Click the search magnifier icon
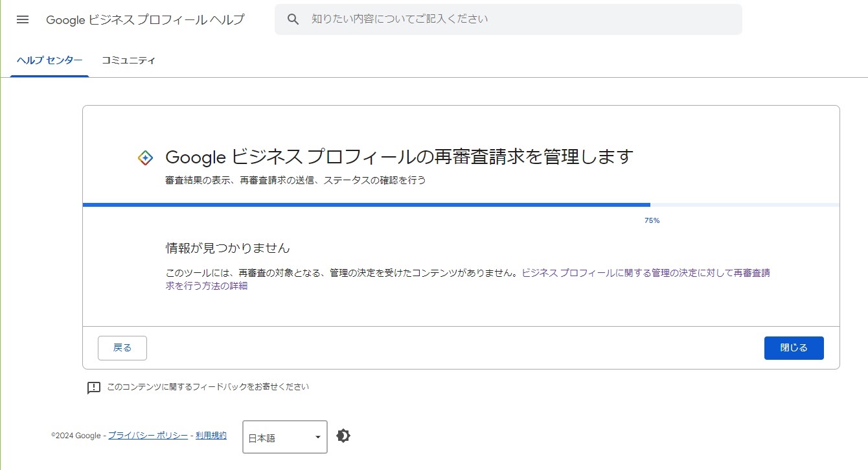The image size is (868, 470). (x=293, y=19)
